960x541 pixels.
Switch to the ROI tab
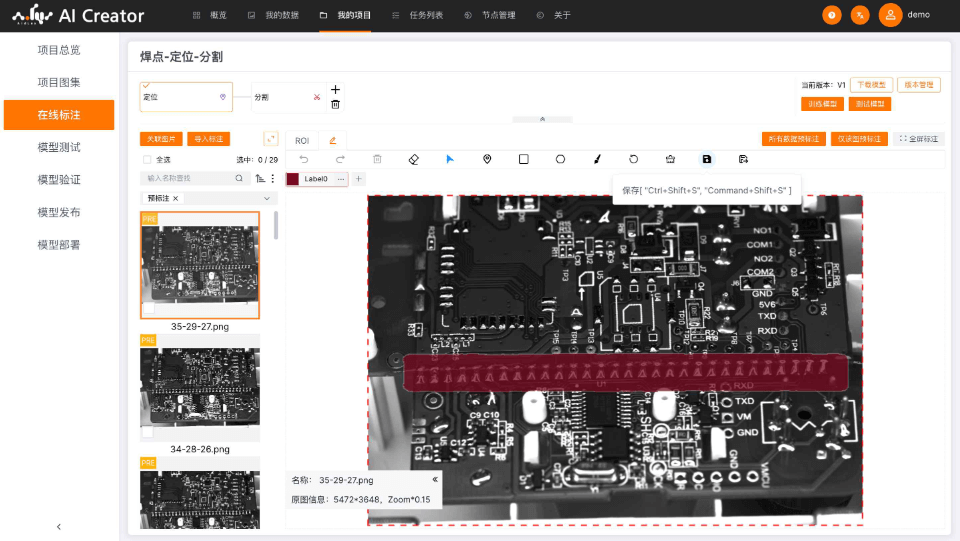tap(302, 141)
